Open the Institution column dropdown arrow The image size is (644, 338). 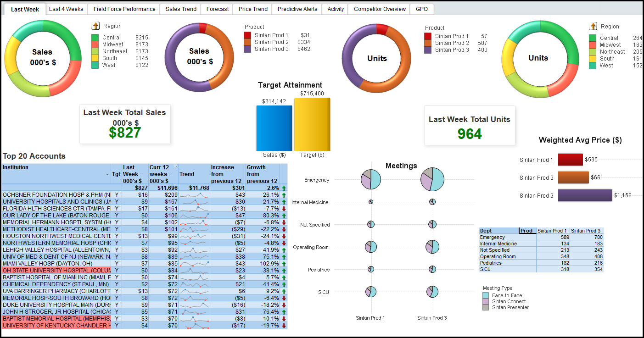tap(107, 174)
